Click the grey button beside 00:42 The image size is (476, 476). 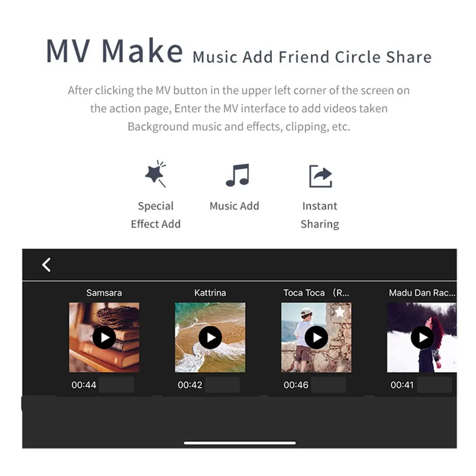coord(222,385)
